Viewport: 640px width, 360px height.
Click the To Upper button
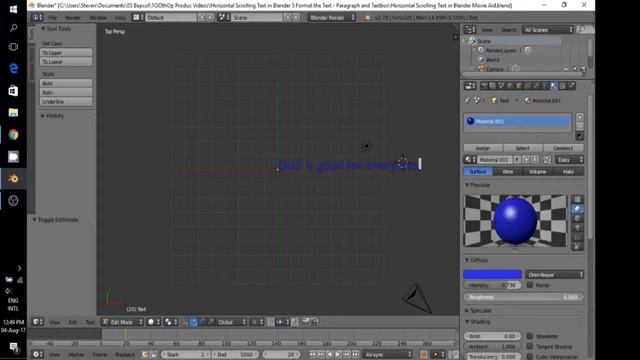pyautogui.click(x=66, y=53)
